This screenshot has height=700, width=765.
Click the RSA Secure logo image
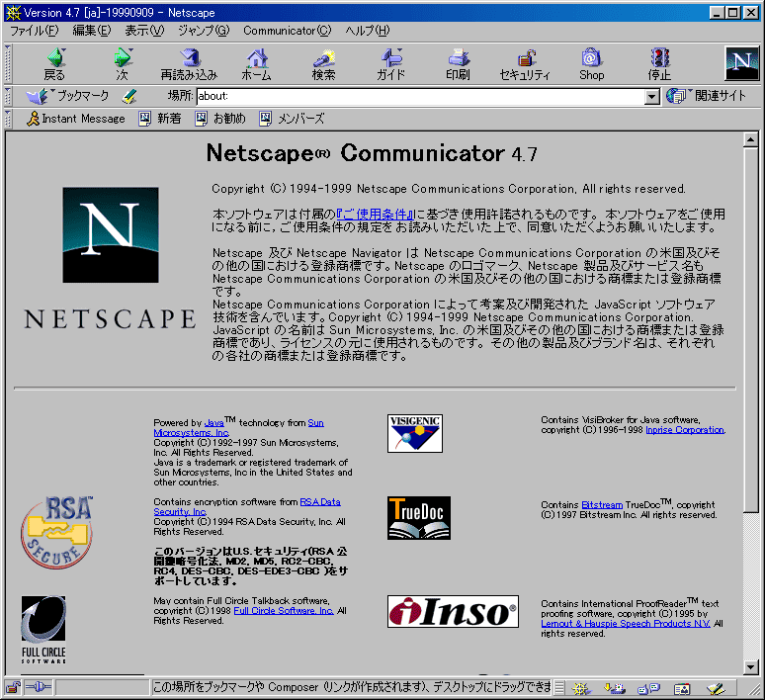pyautogui.click(x=57, y=533)
